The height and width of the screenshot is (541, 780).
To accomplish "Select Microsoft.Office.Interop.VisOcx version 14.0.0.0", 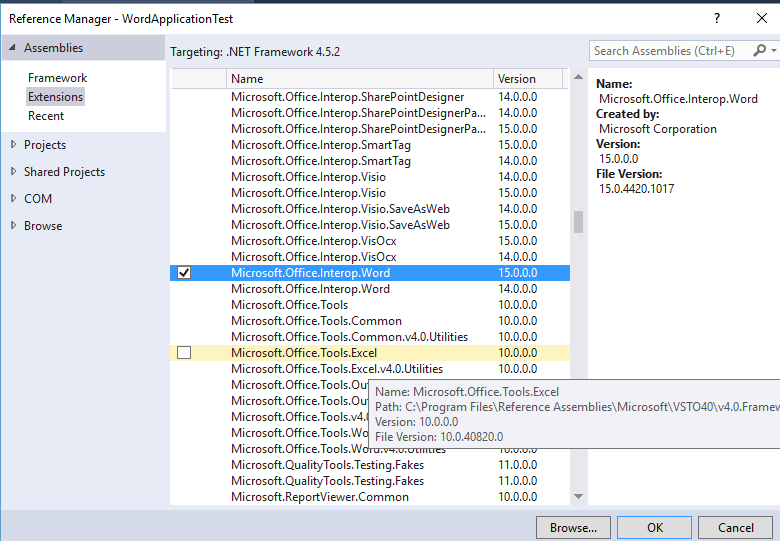I will 370,257.
